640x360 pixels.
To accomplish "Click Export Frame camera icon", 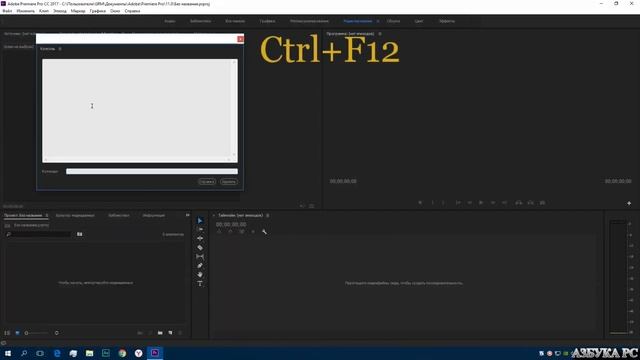I will coord(542,202).
